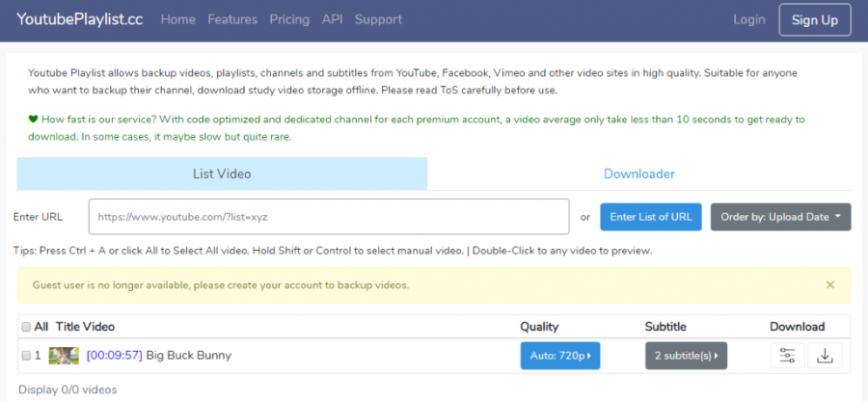
Task: Open the Login link
Action: [x=749, y=19]
